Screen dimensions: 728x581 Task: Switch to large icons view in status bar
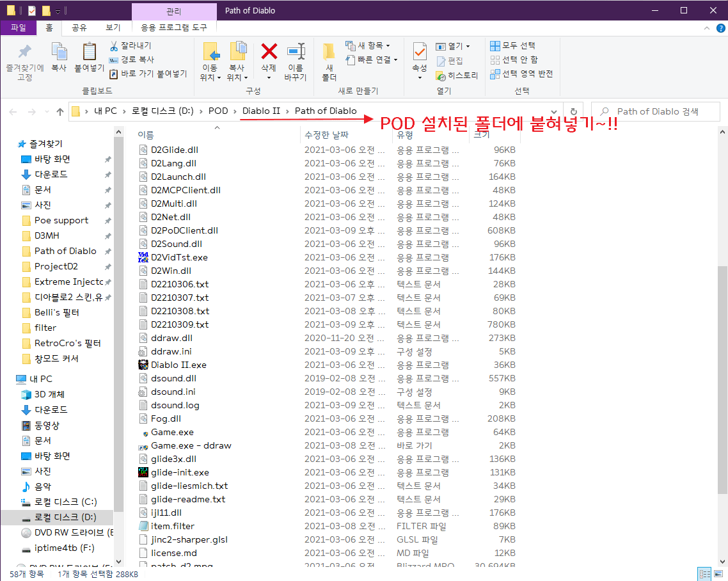tap(718, 574)
